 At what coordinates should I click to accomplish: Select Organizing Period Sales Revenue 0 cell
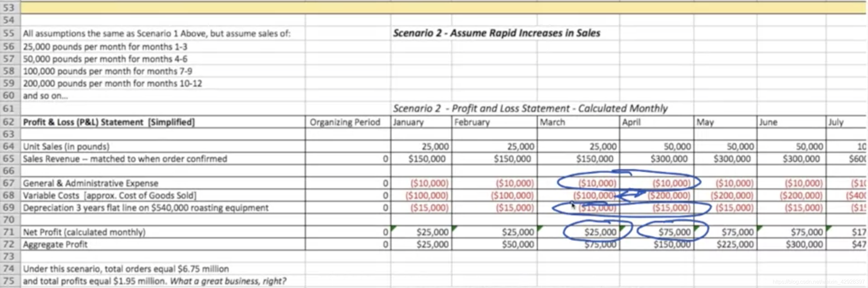click(348, 159)
